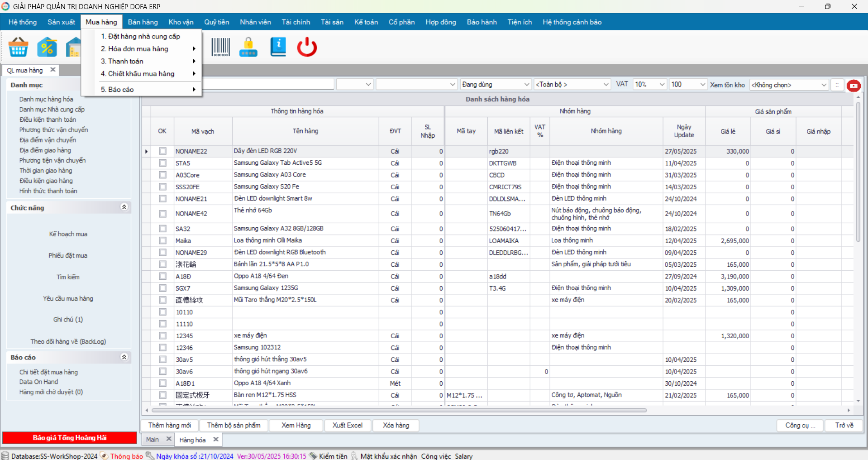Tick the checkbox for Maika row
This screenshot has height=460, width=868.
(162, 240)
